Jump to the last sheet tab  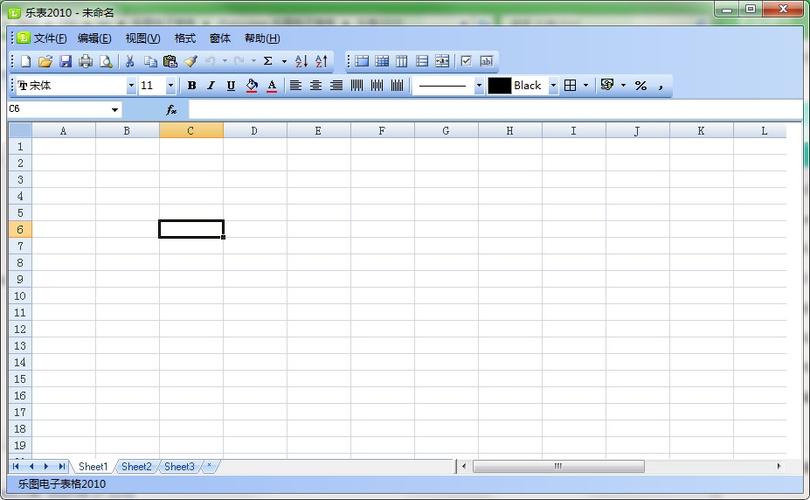[x=61, y=466]
